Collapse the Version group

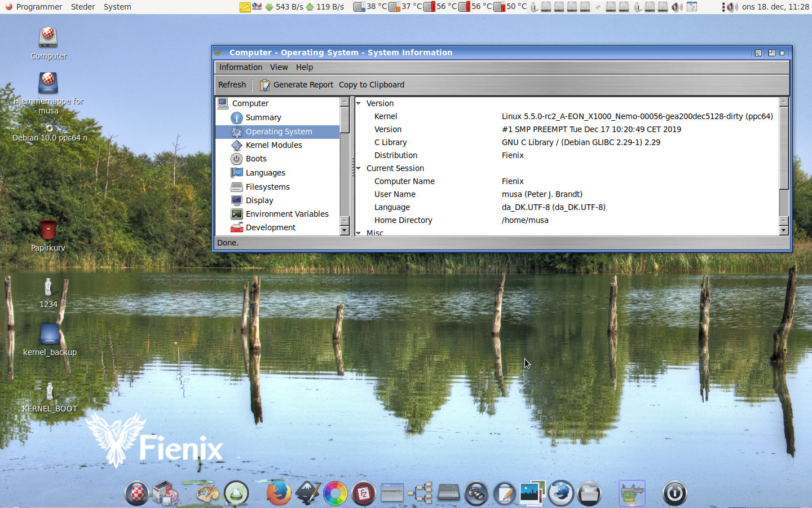point(359,103)
